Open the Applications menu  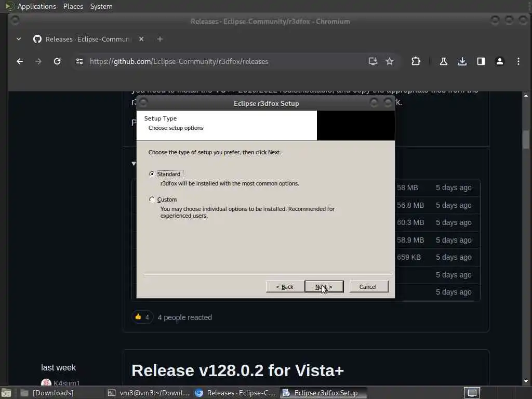pos(37,6)
